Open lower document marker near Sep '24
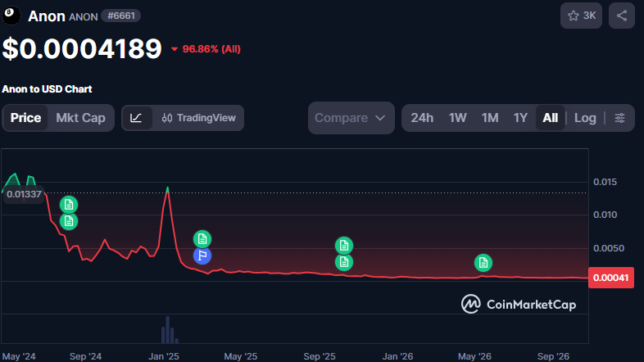 [x=69, y=221]
